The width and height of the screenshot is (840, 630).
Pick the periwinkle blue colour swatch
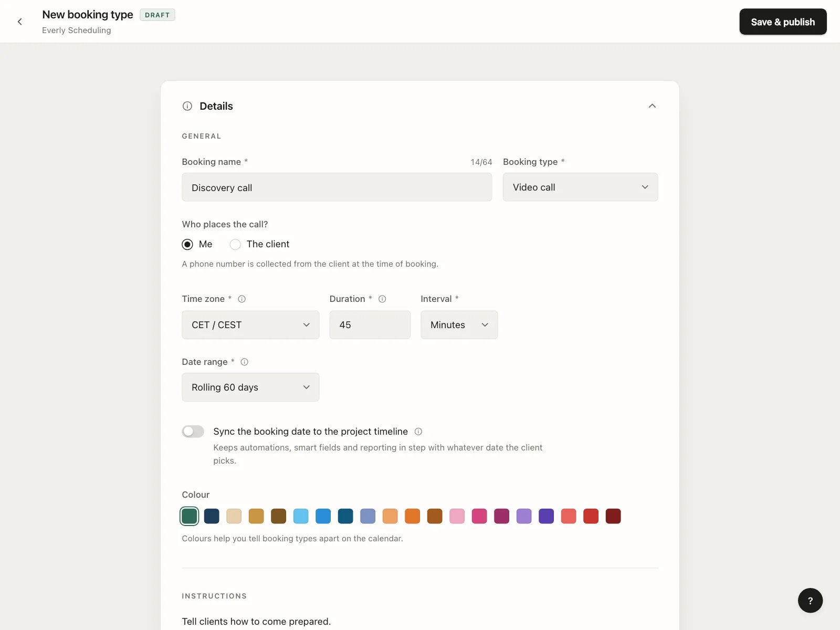[368, 517]
